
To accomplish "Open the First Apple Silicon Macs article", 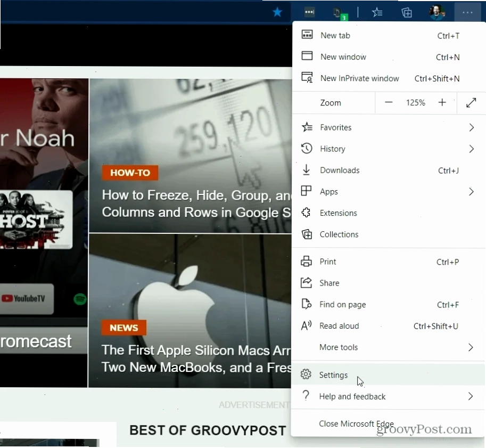I will pos(196,359).
